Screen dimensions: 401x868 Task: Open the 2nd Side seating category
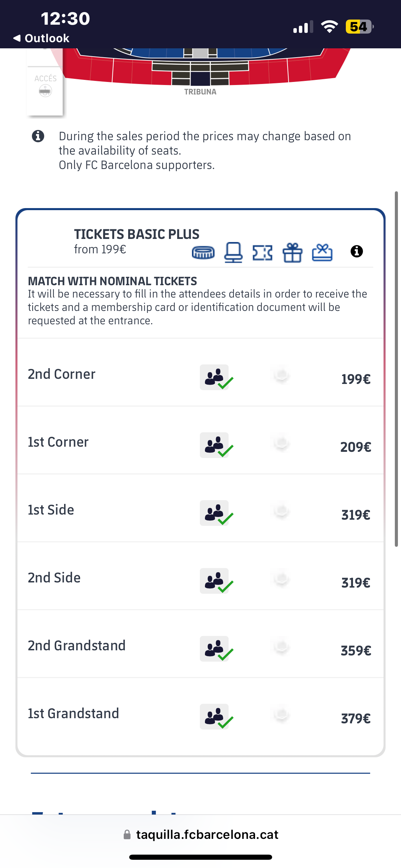54,578
